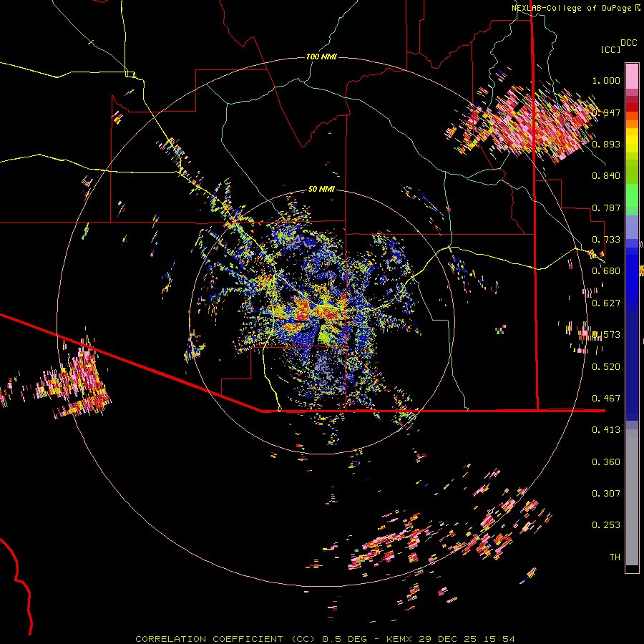Click the "15:54" timestamp in the caption
Viewport: 644px width, 644px height.
[x=499, y=639]
